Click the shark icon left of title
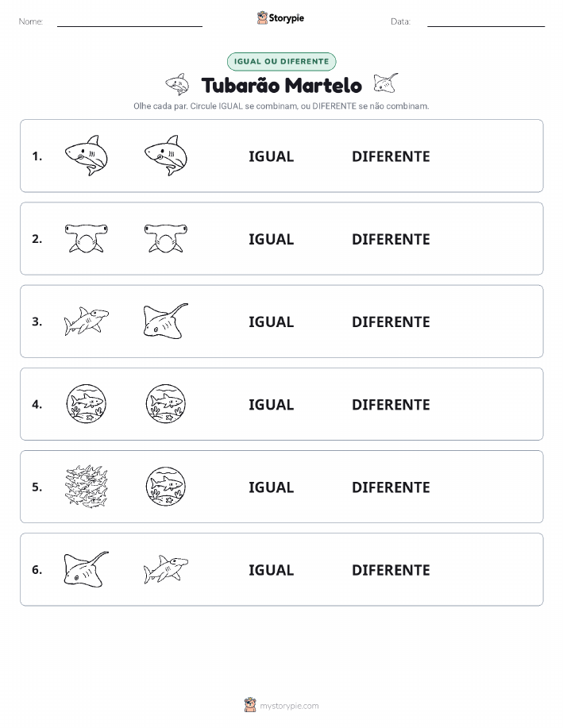This screenshot has height=728, width=563. (177, 84)
